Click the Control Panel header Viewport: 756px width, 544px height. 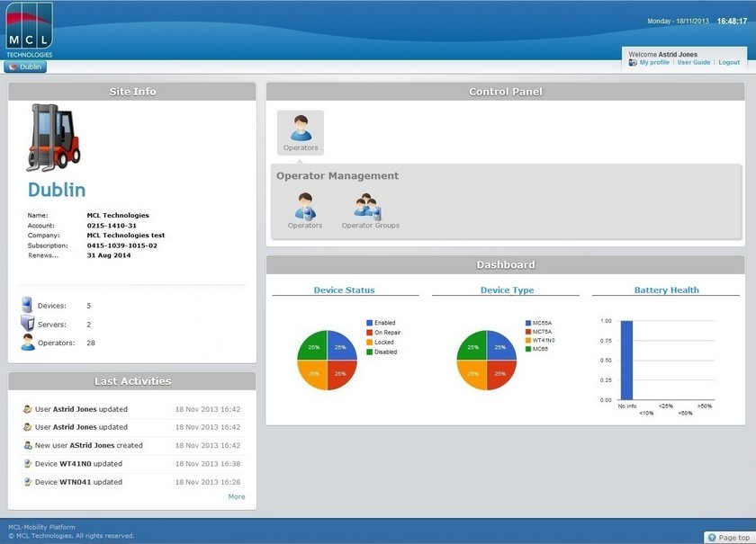pyautogui.click(x=505, y=92)
